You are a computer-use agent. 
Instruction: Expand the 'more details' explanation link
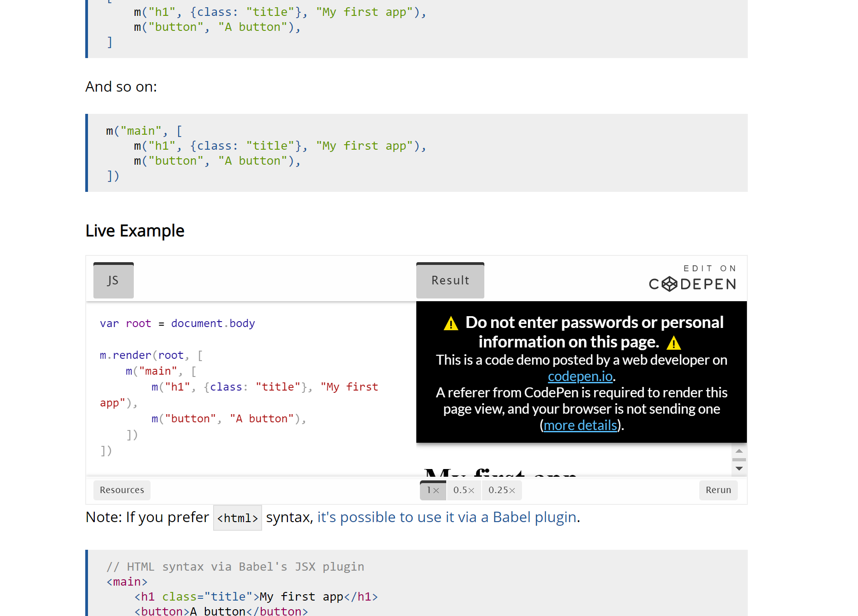[x=580, y=425]
